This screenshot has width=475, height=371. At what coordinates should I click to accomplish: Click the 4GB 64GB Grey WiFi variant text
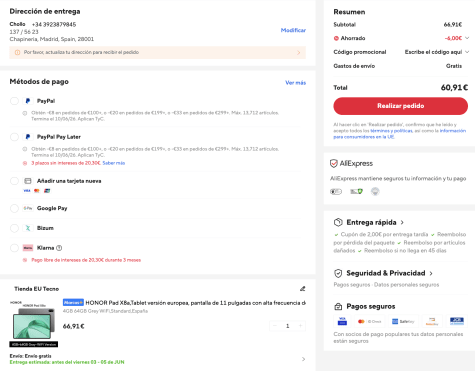105,311
